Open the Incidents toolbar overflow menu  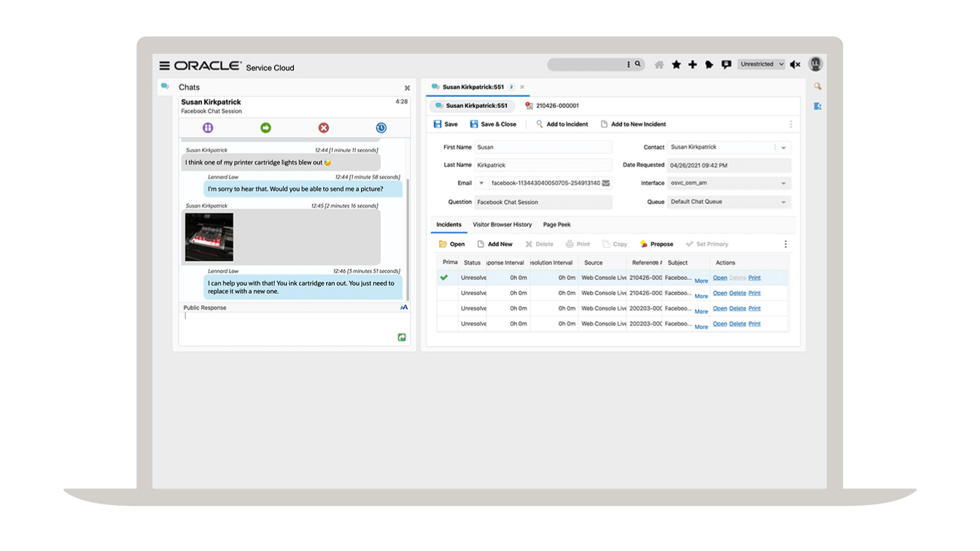pos(785,244)
